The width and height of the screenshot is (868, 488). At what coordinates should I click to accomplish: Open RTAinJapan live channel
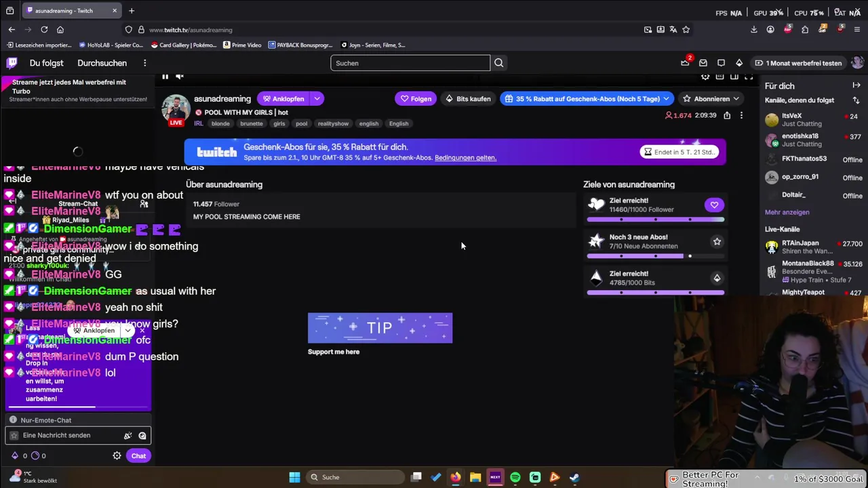(814, 247)
